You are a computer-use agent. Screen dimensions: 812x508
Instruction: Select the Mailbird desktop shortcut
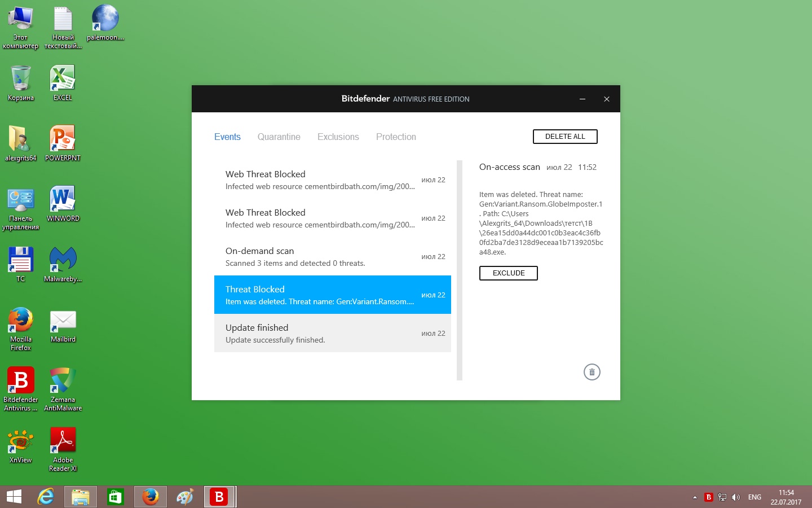63,326
